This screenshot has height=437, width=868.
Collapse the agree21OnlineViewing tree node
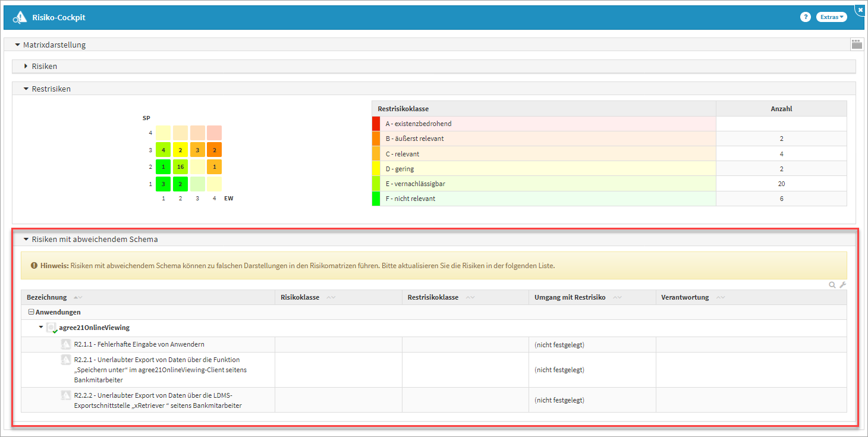(x=41, y=327)
